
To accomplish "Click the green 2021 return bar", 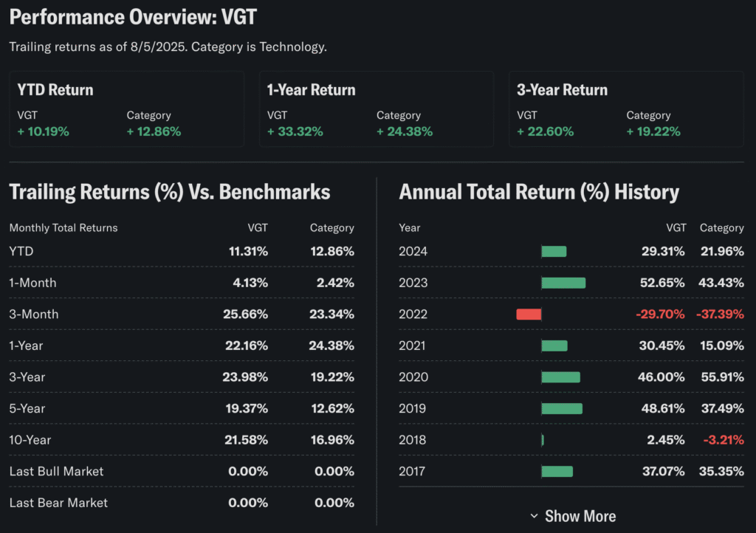I will point(554,345).
